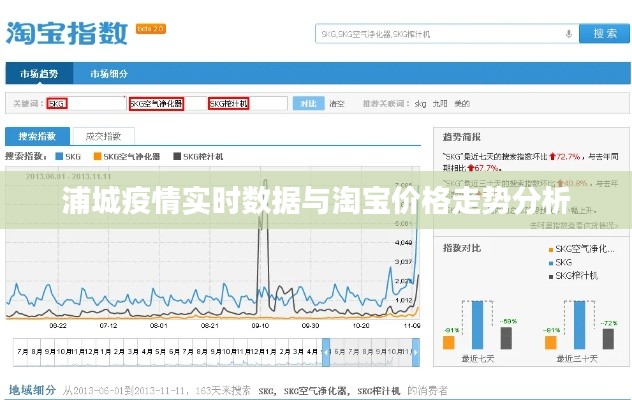Select the 成交指数 chart tab
This screenshot has height=400, width=632.
click(102, 135)
